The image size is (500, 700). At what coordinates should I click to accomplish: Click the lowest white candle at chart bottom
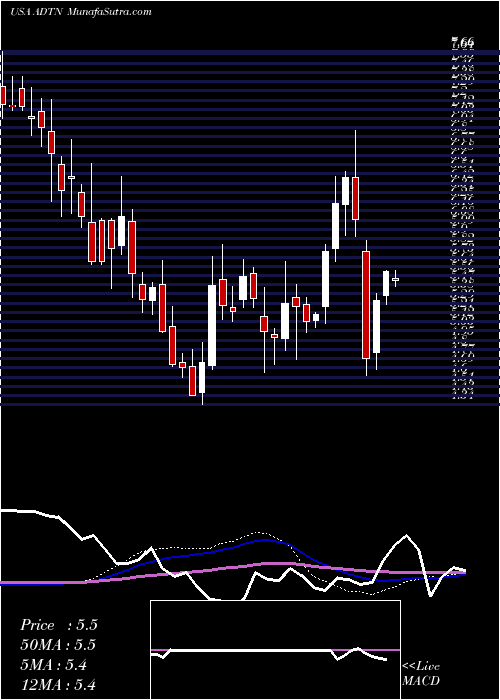coord(202,377)
